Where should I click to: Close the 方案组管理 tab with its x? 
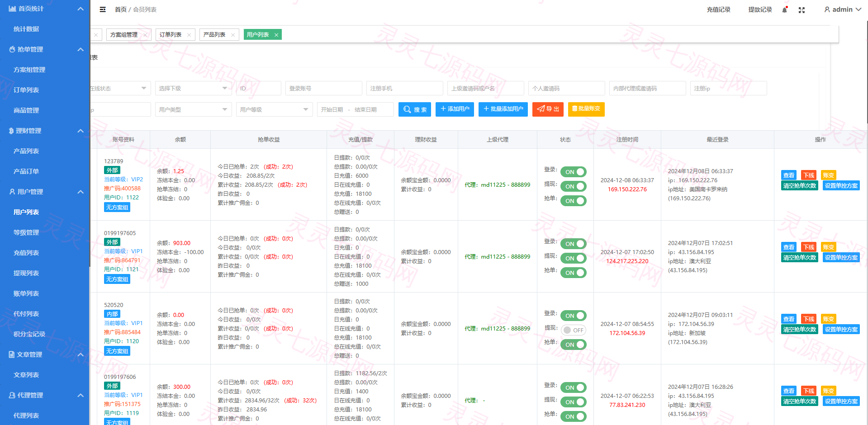145,35
